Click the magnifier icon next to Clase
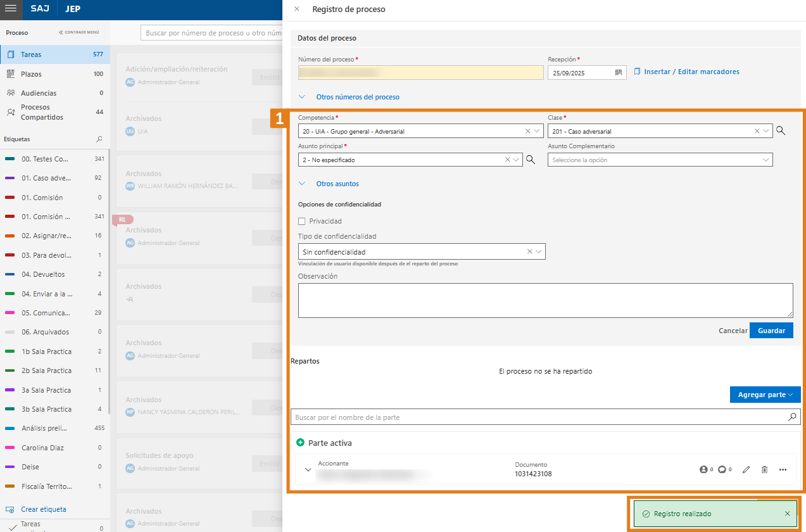The image size is (806, 532). point(781,131)
